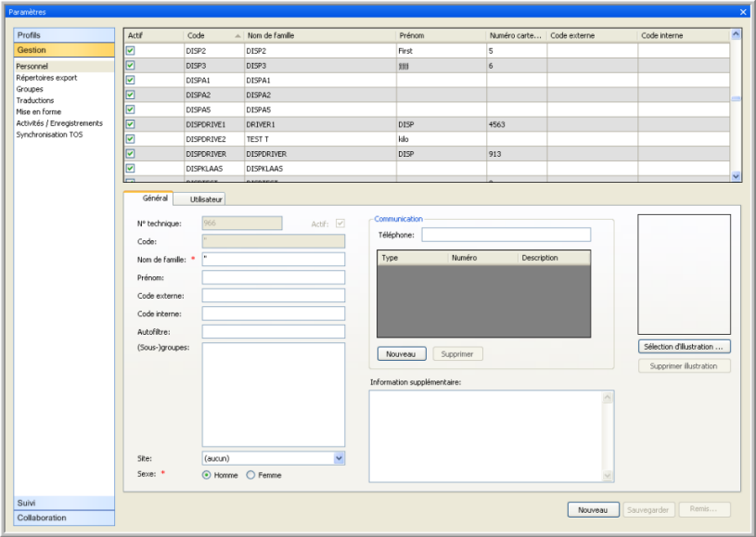Viewport: 756px width, 537px height.
Task: Select the Femme radio button
Action: point(250,475)
